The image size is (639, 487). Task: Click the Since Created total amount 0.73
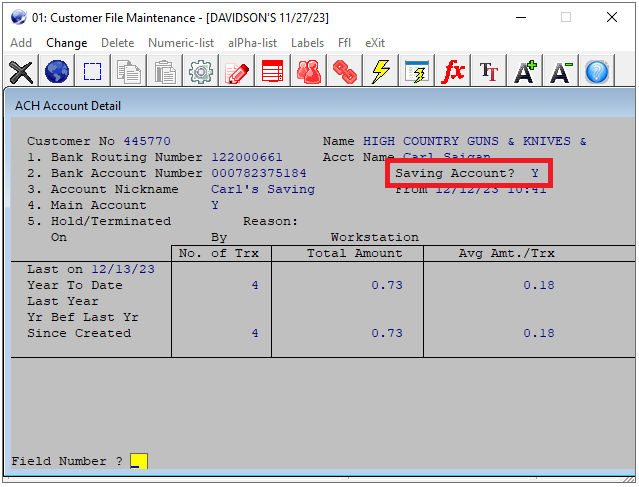coord(387,333)
